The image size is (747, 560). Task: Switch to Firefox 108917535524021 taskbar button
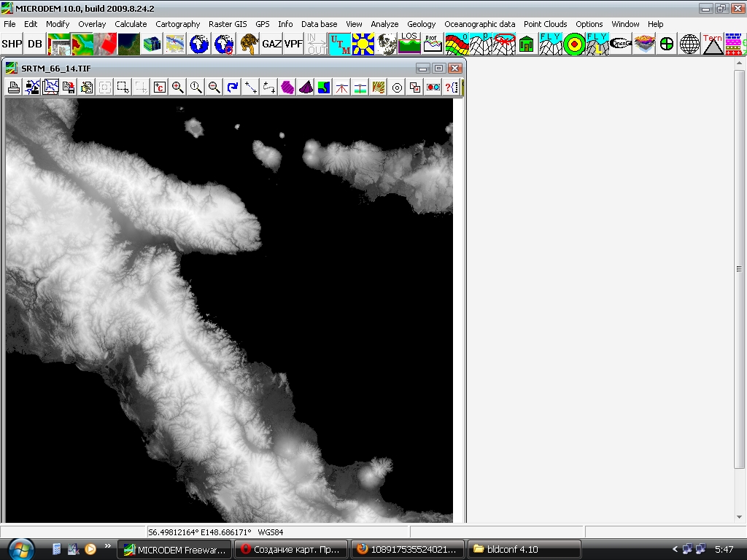tap(408, 550)
